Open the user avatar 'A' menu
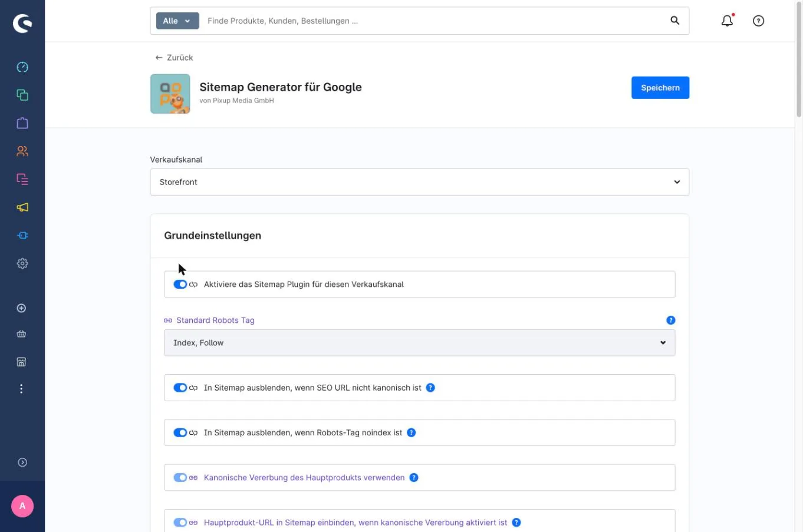 click(22, 506)
